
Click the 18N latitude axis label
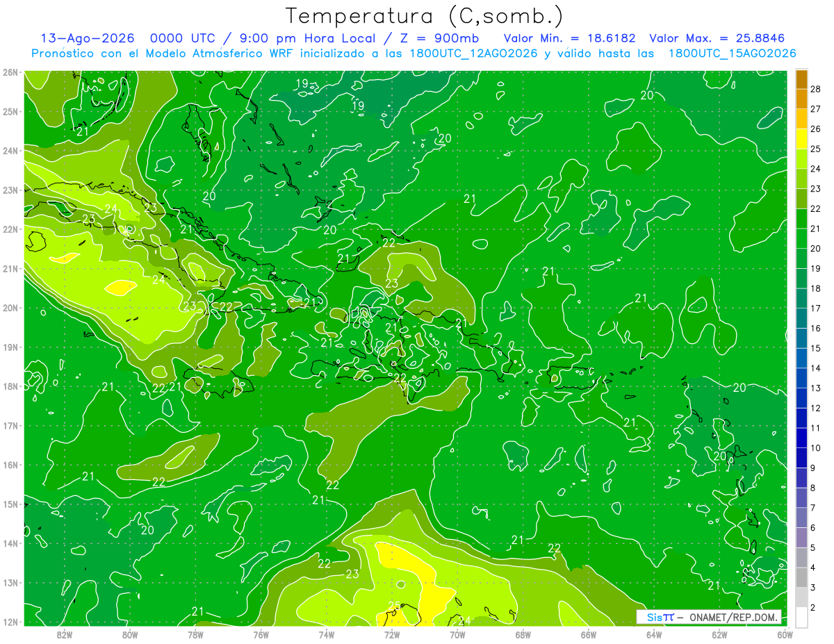coord(10,386)
